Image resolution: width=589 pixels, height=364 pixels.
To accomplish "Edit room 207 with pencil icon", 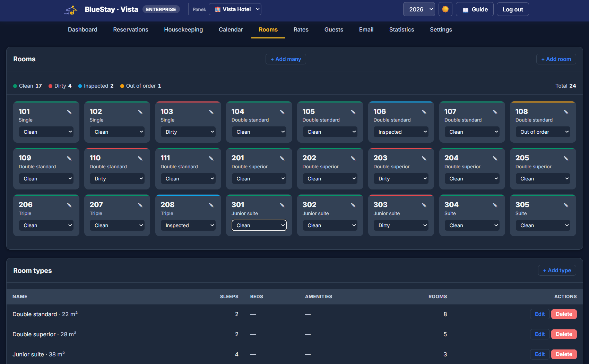I will tap(140, 205).
